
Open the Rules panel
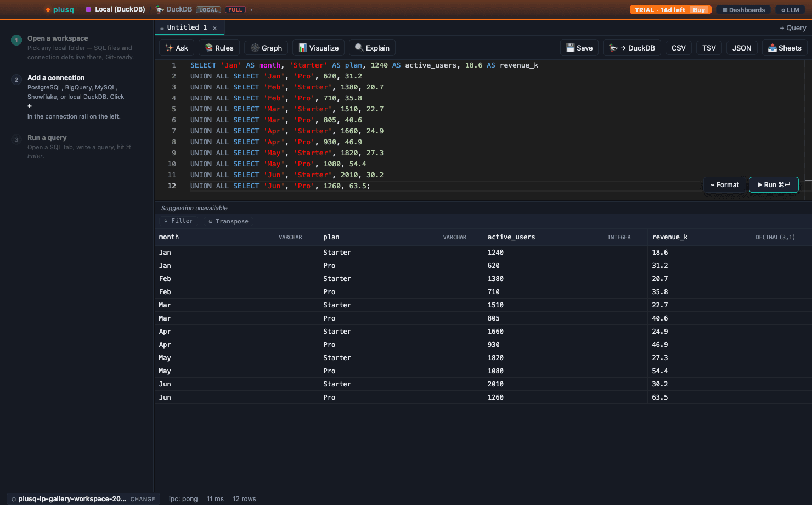(x=219, y=48)
